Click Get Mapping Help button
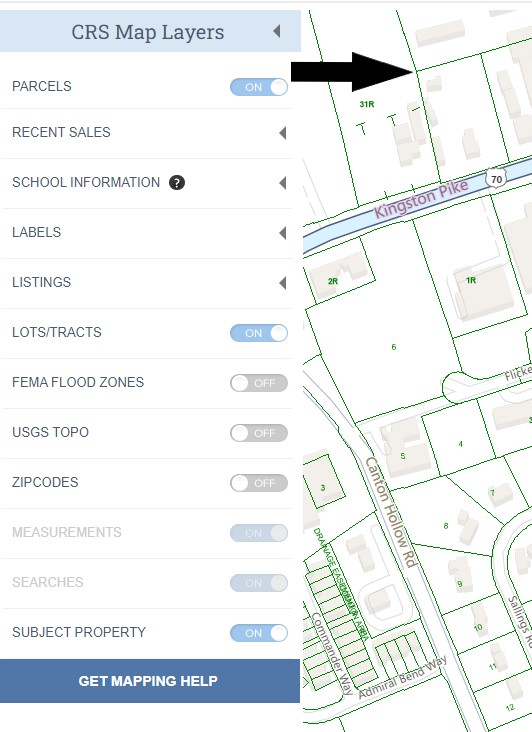Viewport: 532px width, 732px height. pos(150,681)
